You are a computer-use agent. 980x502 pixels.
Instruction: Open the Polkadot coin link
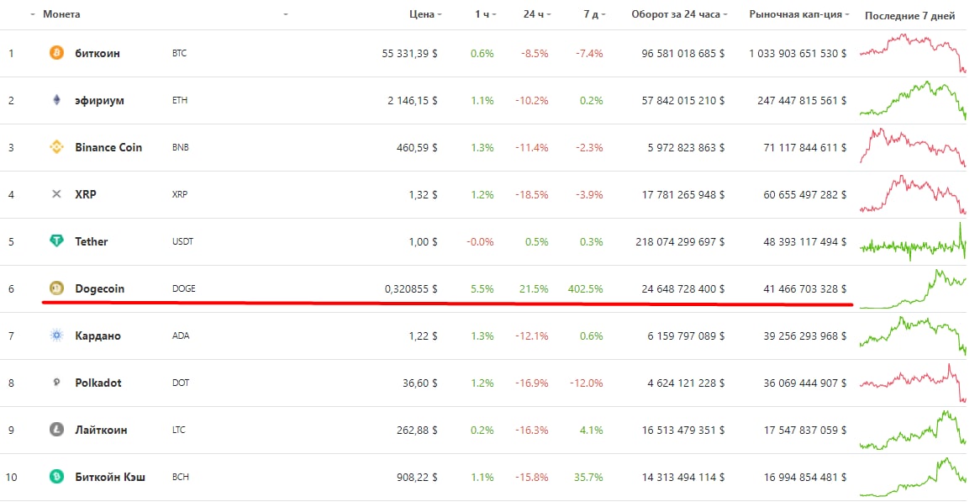click(x=98, y=383)
